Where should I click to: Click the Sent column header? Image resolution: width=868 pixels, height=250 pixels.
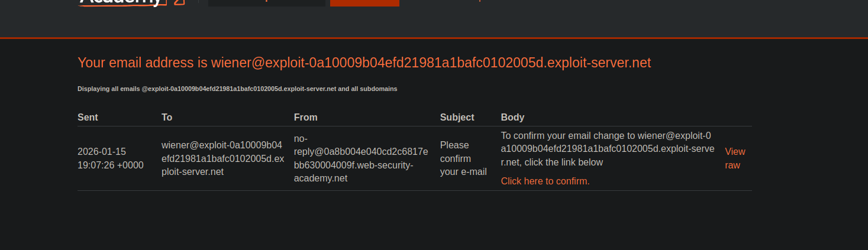pyautogui.click(x=88, y=117)
